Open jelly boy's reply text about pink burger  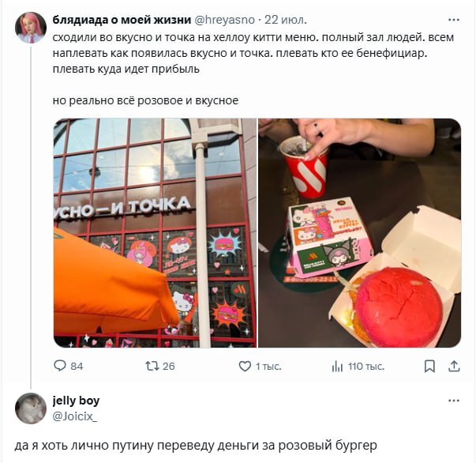point(196,446)
